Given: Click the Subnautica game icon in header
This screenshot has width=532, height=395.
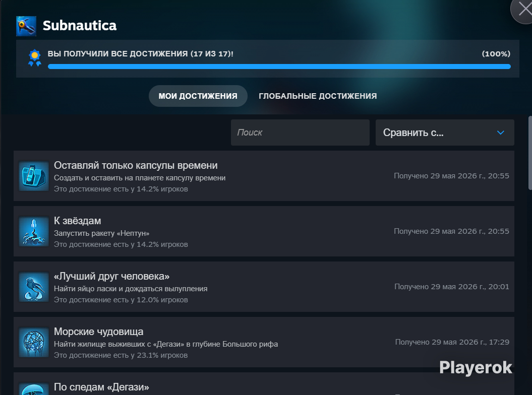Looking at the screenshot, I should pos(26,26).
